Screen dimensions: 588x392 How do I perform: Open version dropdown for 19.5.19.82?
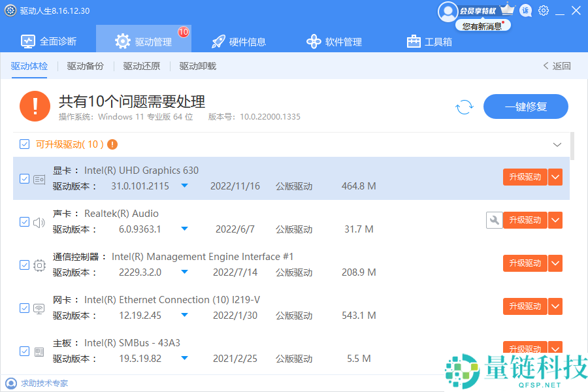(184, 358)
